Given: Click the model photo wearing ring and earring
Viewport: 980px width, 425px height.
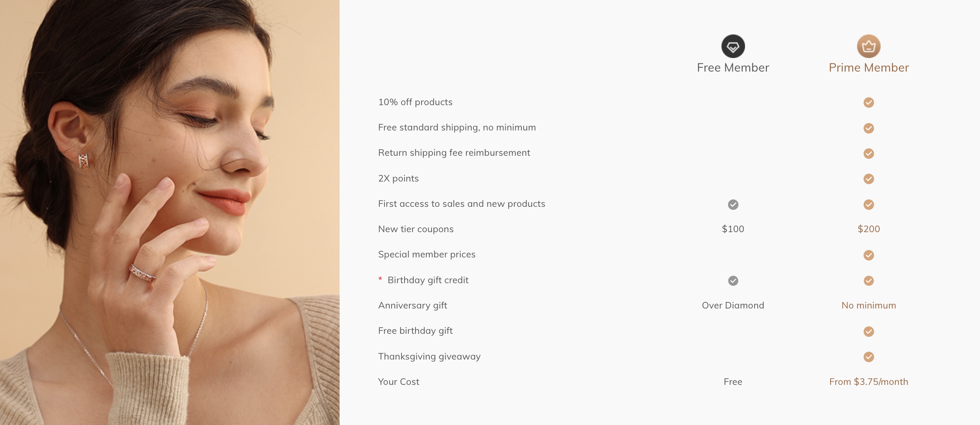Looking at the screenshot, I should [x=170, y=212].
